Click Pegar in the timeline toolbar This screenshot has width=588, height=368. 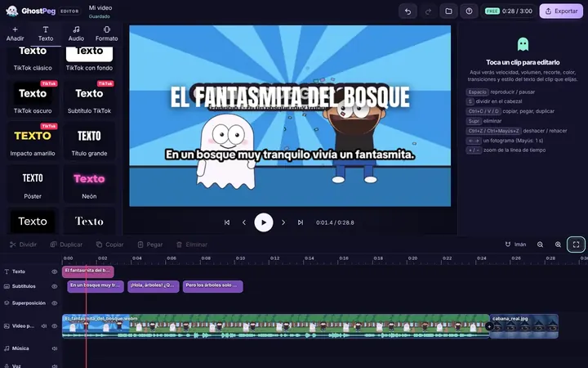click(x=150, y=245)
